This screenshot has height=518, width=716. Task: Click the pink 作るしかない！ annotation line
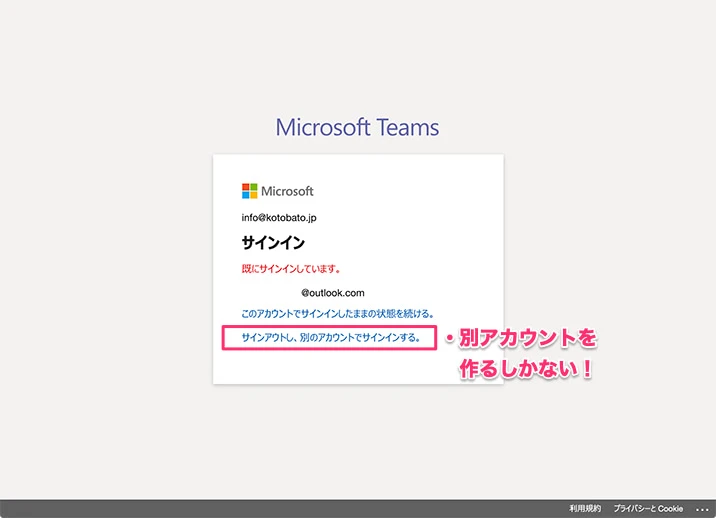coord(526,370)
